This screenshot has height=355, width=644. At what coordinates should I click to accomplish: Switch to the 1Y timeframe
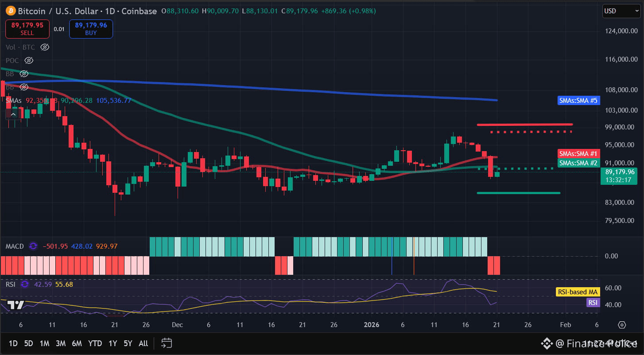[112, 343]
